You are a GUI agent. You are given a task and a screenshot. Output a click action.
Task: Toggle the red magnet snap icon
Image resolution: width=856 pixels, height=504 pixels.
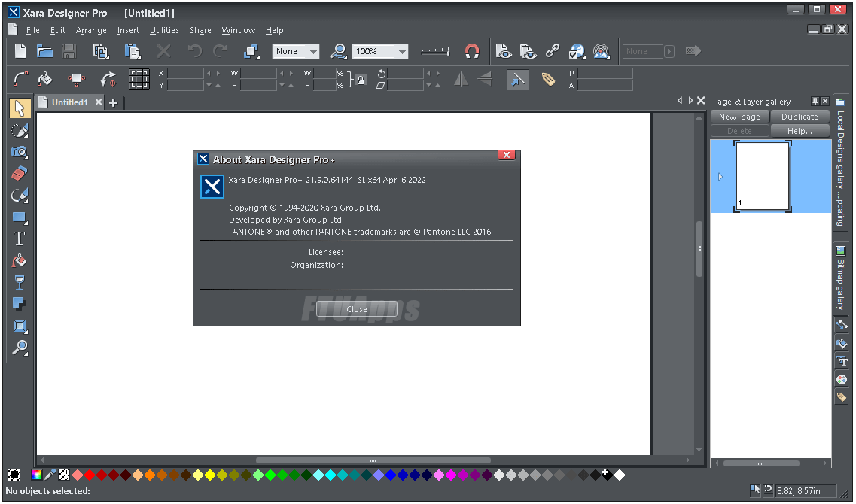coord(472,51)
